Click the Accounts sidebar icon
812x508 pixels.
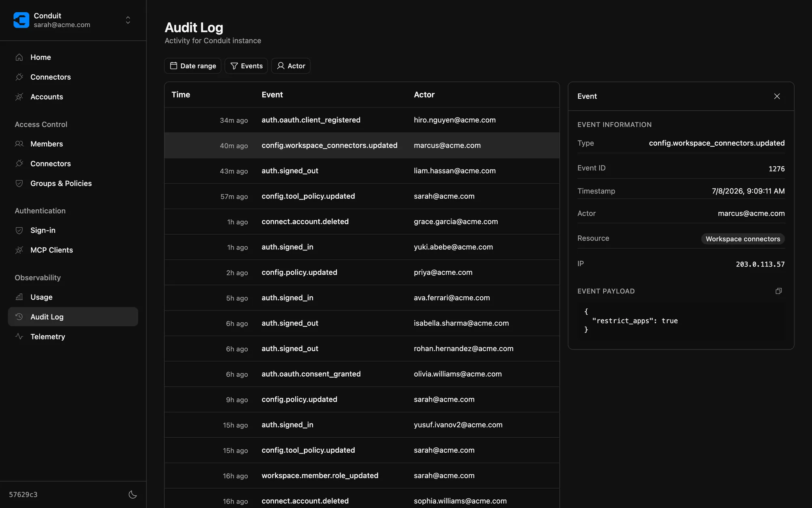click(x=19, y=97)
